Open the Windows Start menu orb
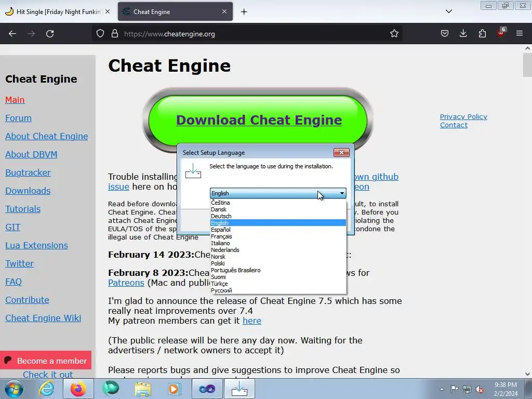This screenshot has height=399, width=532. (14, 389)
